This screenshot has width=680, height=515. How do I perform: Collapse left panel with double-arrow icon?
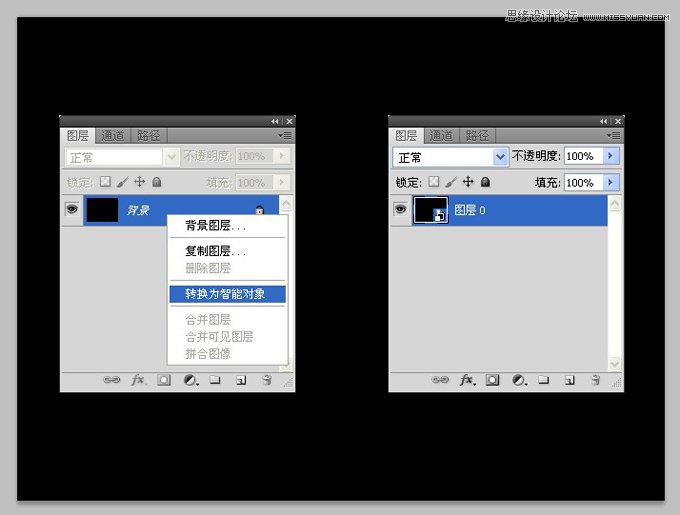point(275,121)
